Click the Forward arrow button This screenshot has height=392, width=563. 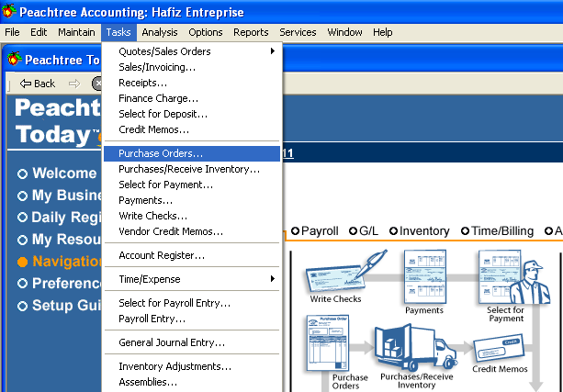pyautogui.click(x=74, y=84)
